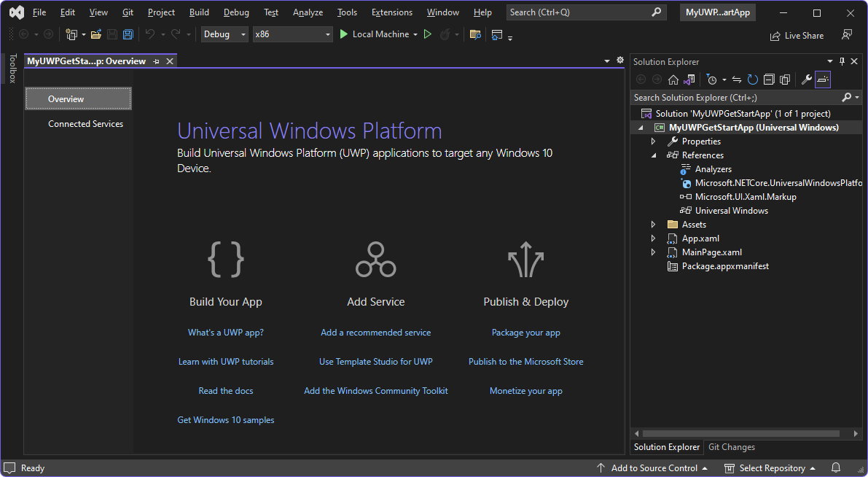This screenshot has height=477, width=868.
Task: Click the Home icon in Solution Explorer
Action: coord(673,79)
